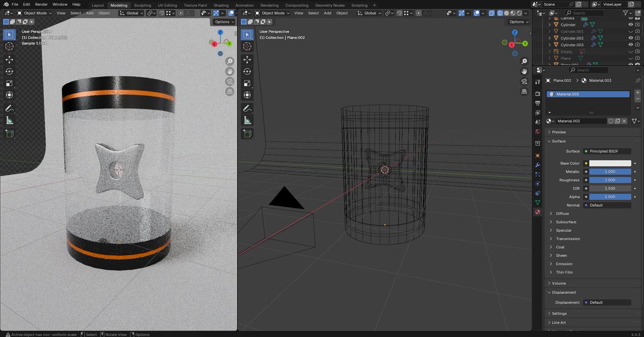Activate Select Box tool in the wireframe viewport

pos(247,35)
